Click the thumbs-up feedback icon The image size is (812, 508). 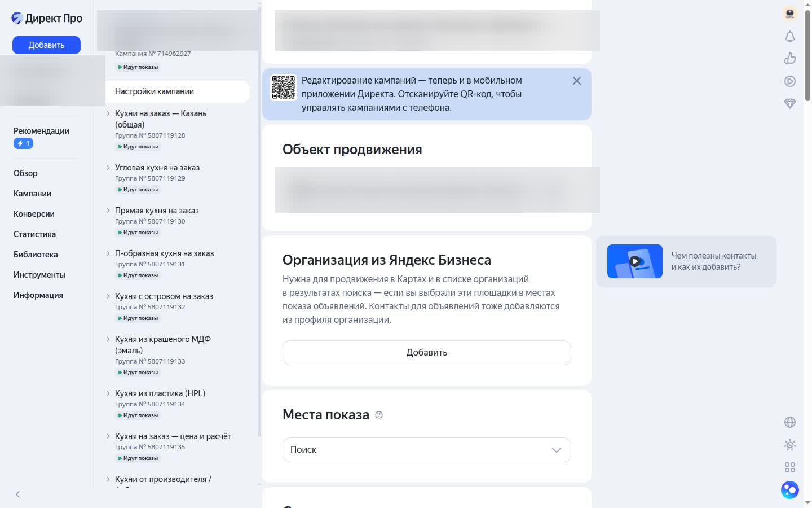click(790, 59)
